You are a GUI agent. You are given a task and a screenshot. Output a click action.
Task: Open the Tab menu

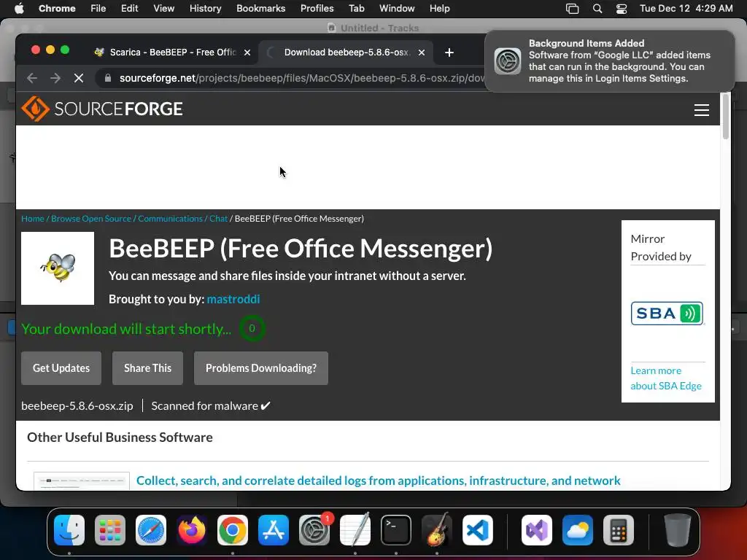click(356, 8)
